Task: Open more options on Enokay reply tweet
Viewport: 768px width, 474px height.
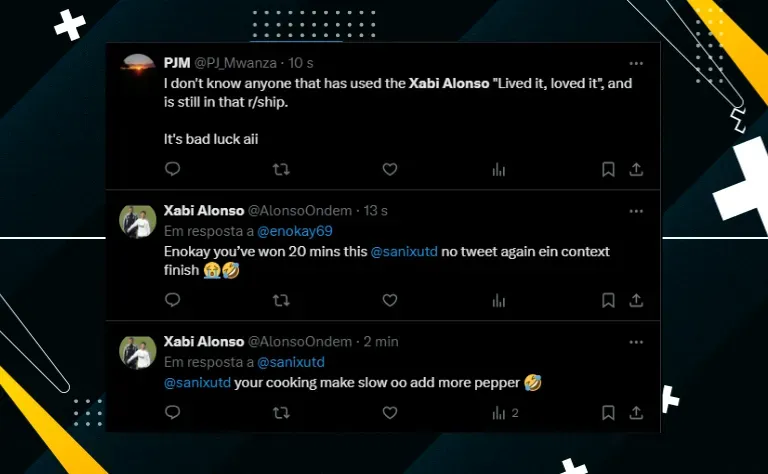Action: [x=636, y=211]
